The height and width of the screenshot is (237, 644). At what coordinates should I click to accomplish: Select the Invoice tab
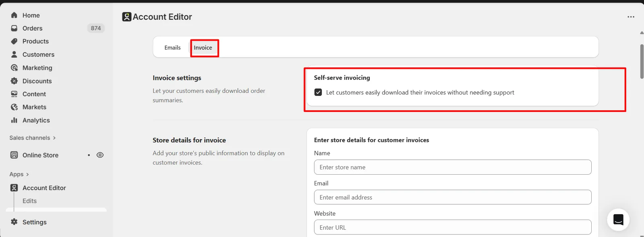tap(203, 47)
